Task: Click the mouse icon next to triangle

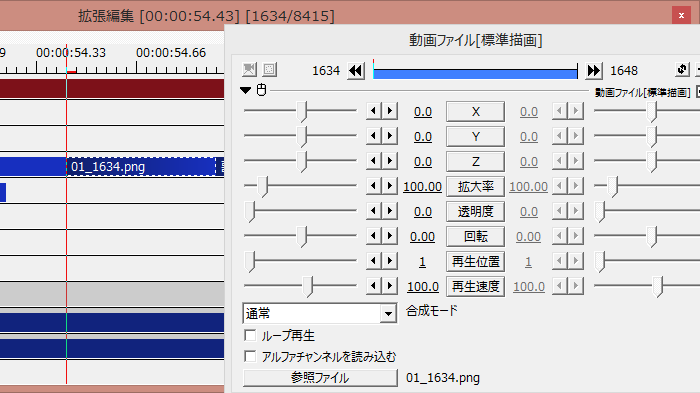Action: tap(262, 90)
